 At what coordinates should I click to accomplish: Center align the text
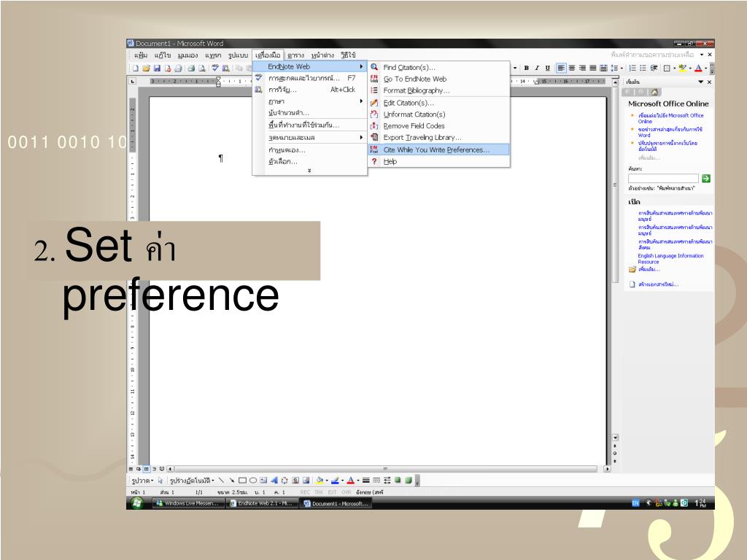click(x=572, y=68)
